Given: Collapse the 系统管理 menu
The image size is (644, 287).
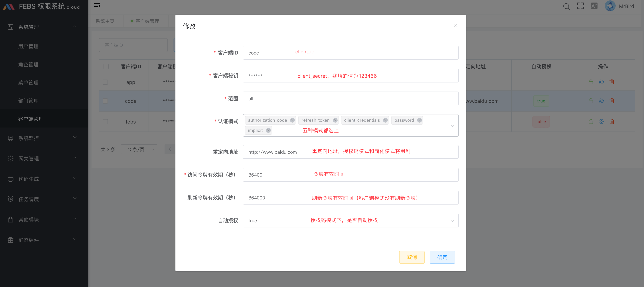Looking at the screenshot, I should click(74, 27).
